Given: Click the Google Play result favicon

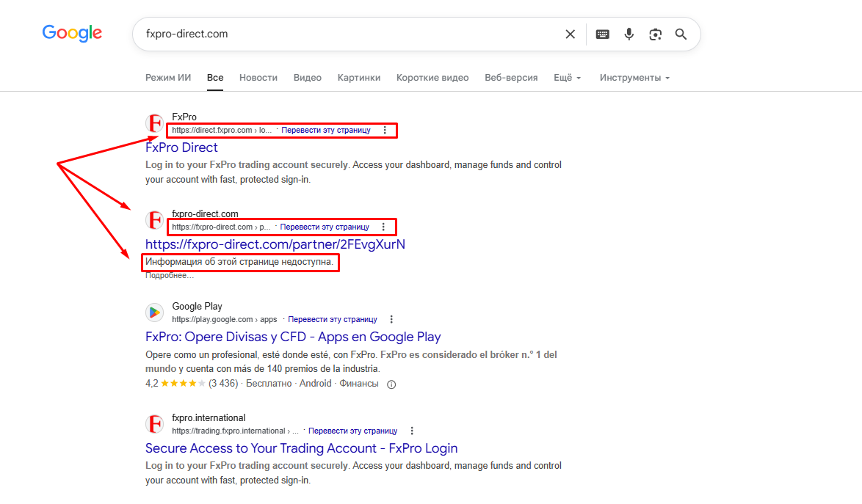Looking at the screenshot, I should 154,313.
